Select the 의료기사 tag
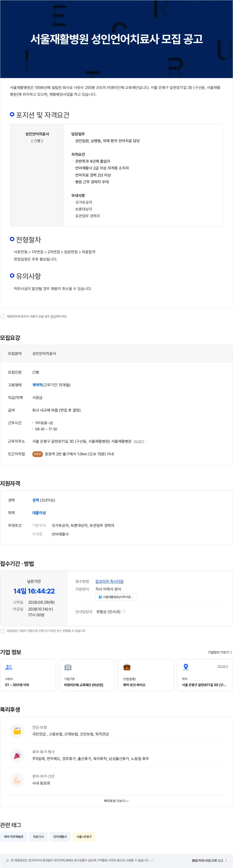 pos(38,837)
